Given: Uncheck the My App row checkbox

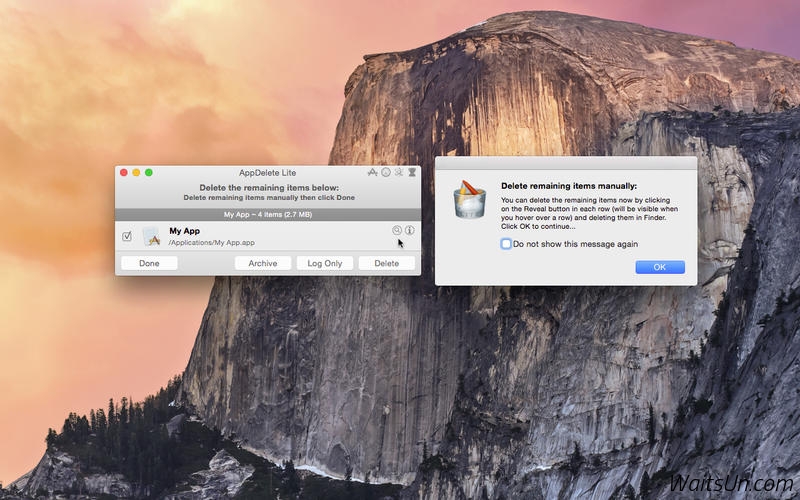Looking at the screenshot, I should pyautogui.click(x=127, y=236).
